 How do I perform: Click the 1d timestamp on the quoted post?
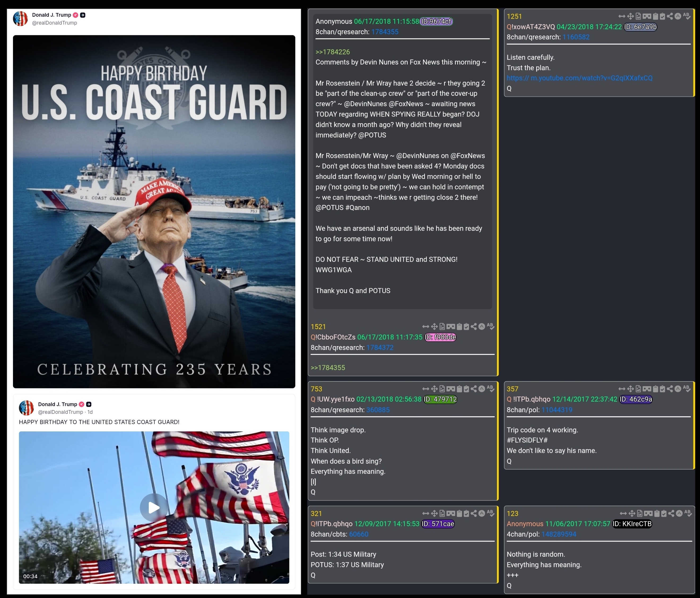tap(90, 412)
